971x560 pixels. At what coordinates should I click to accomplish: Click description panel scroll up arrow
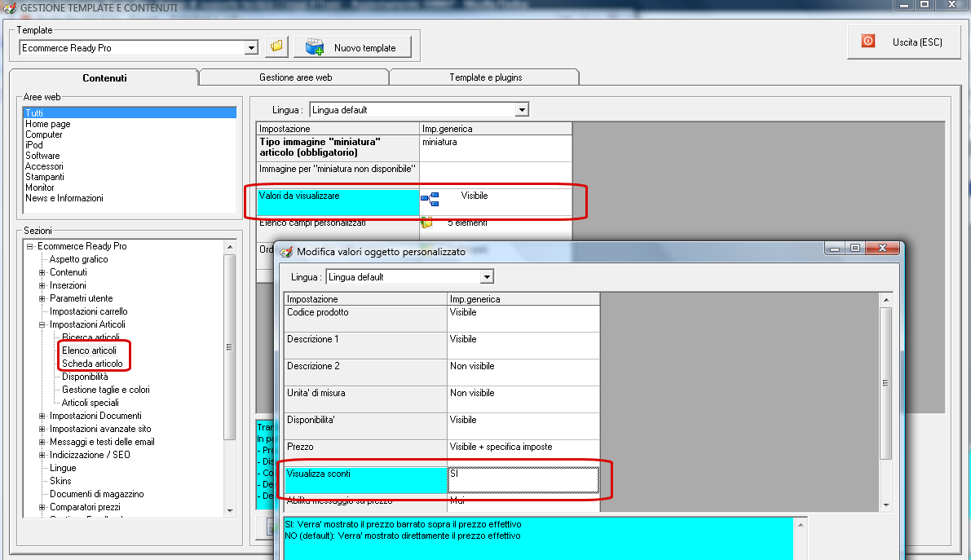tap(801, 525)
